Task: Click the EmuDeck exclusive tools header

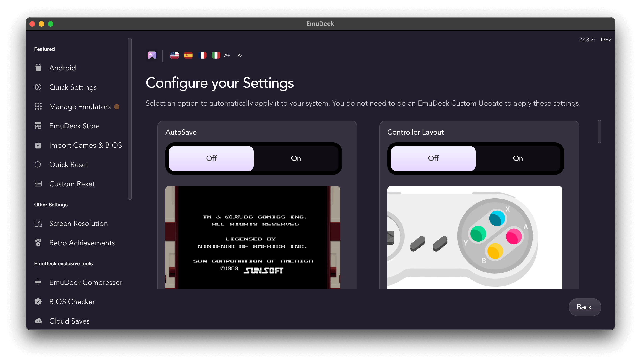Action: 63,263
